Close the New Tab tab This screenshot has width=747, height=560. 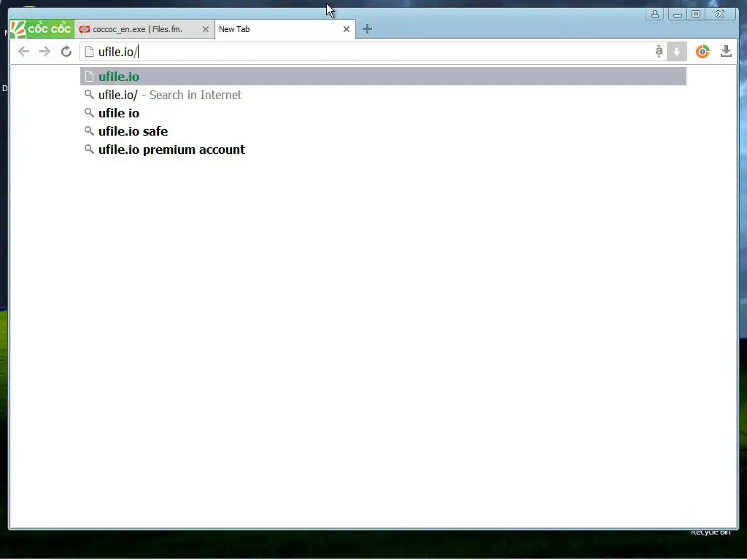[347, 29]
